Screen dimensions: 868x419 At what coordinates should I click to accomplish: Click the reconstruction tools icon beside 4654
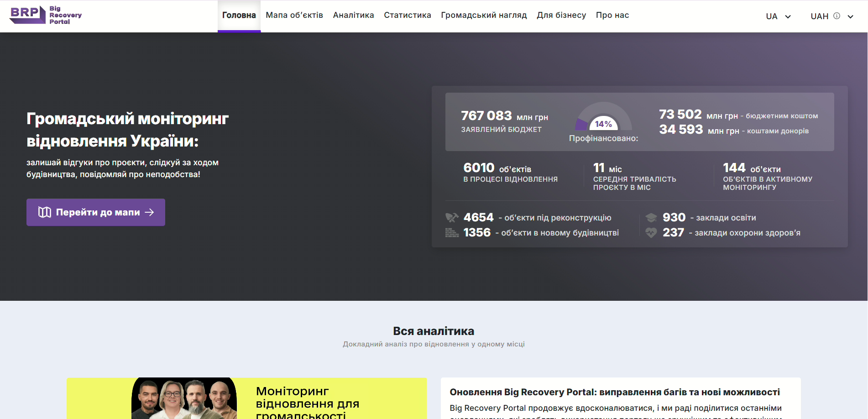pos(452,218)
